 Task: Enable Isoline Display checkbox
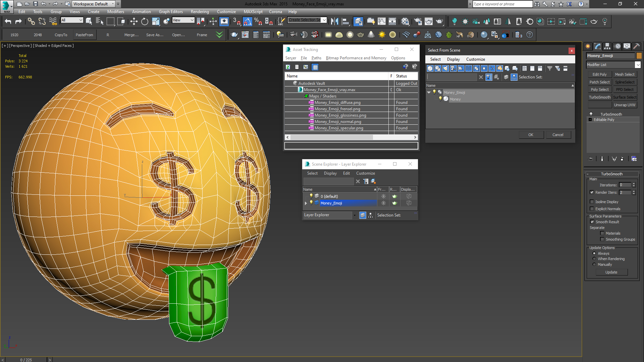tap(592, 202)
